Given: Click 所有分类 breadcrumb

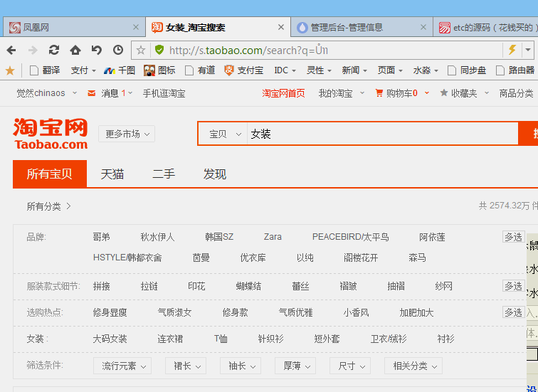Looking at the screenshot, I should click(x=48, y=206).
